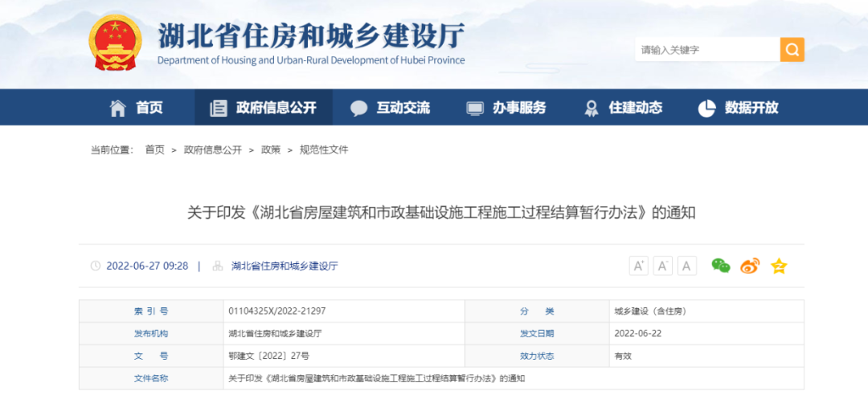Image resolution: width=868 pixels, height=420 pixels.
Task: Open the 互动交流 navigation tab
Action: [x=391, y=108]
